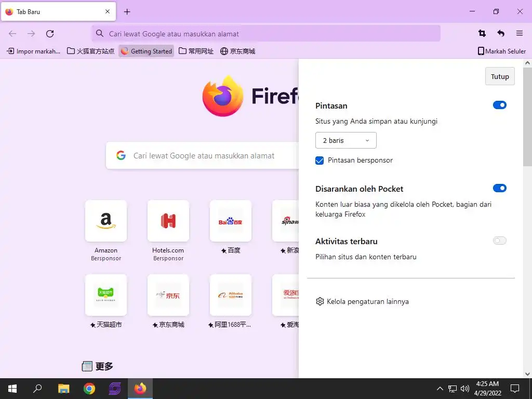The height and width of the screenshot is (399, 532).
Task: Open the Hotels.com shortcut tile
Action: pyautogui.click(x=168, y=221)
